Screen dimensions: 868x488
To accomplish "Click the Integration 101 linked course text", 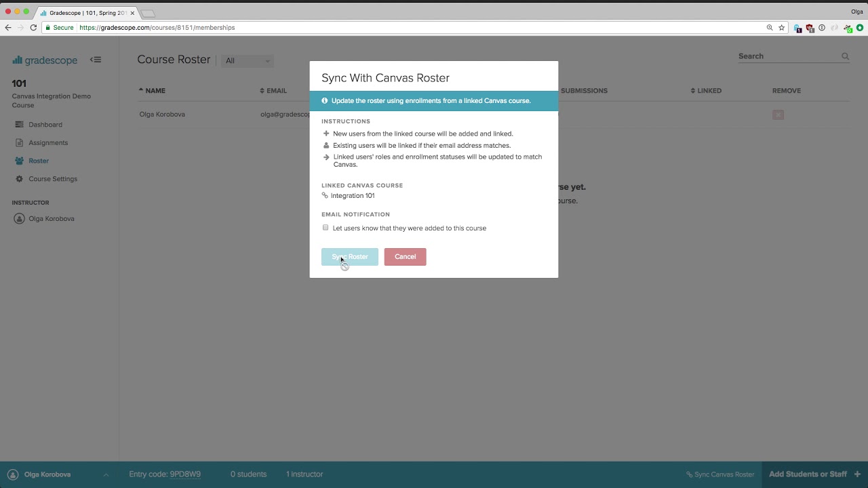I will [x=353, y=196].
